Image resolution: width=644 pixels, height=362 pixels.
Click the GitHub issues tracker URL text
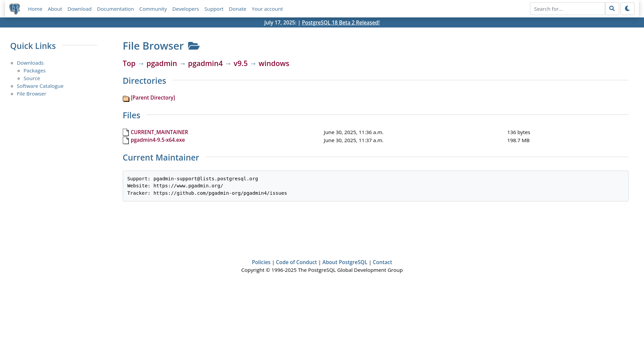pos(220,193)
